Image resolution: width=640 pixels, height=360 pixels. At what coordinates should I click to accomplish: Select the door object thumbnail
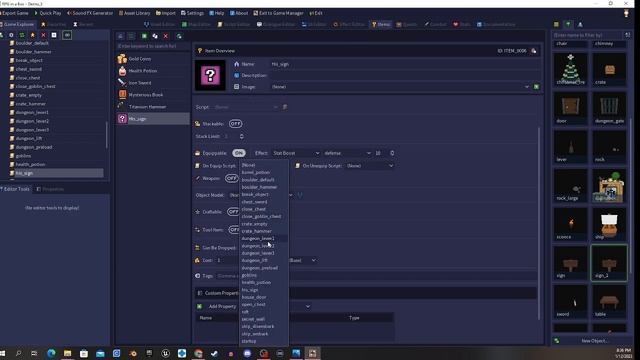[570, 108]
